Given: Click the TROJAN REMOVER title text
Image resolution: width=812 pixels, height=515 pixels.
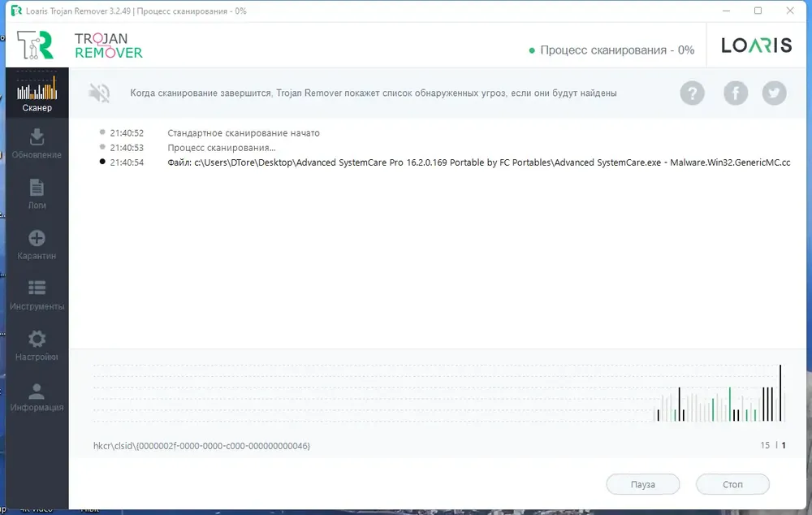Looking at the screenshot, I should 108,45.
